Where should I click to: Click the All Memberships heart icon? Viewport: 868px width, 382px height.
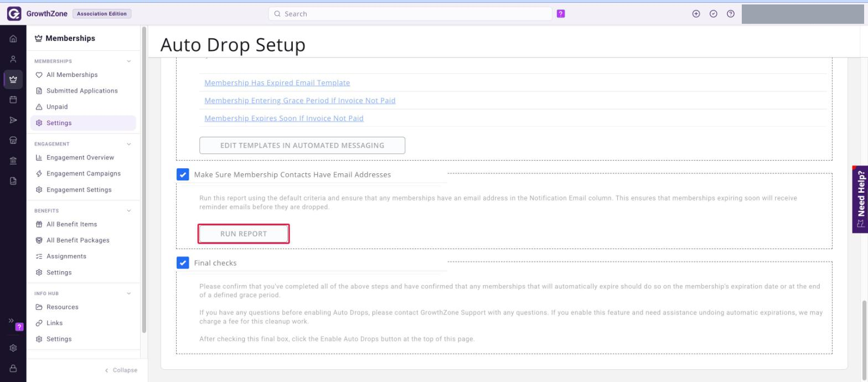(39, 75)
